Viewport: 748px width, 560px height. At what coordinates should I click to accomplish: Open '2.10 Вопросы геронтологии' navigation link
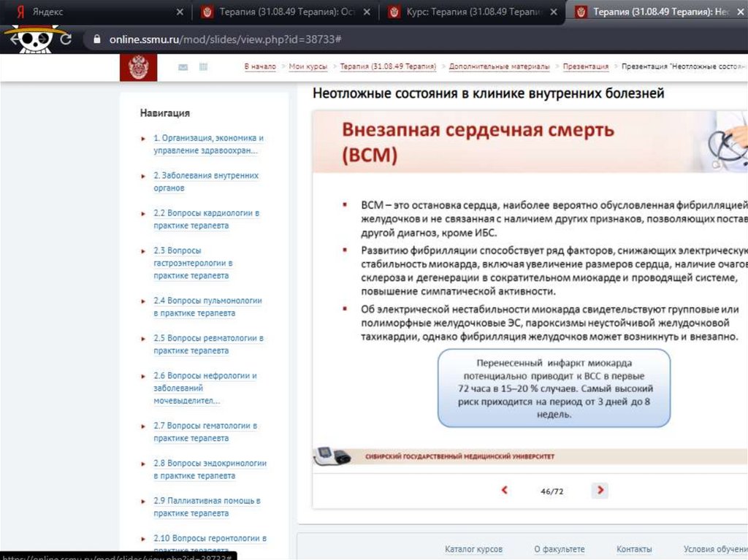click(210, 544)
